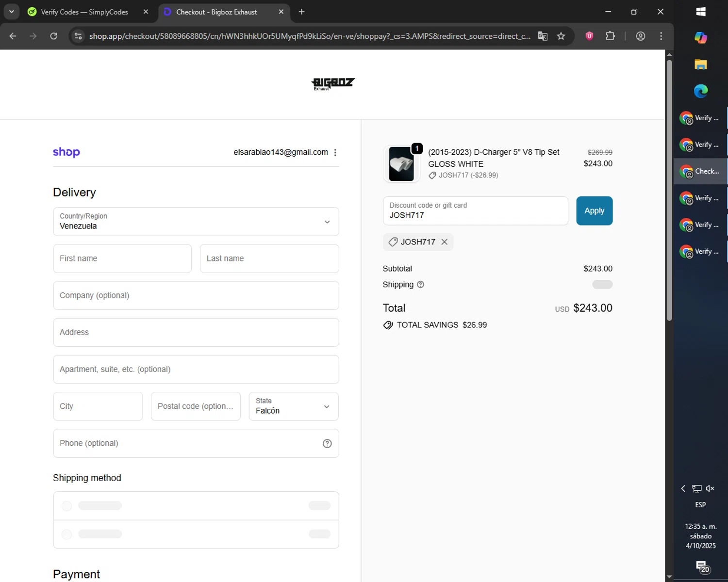728x582 pixels.
Task: Click the elsarabiao143@gmail.com email text
Action: 281,152
